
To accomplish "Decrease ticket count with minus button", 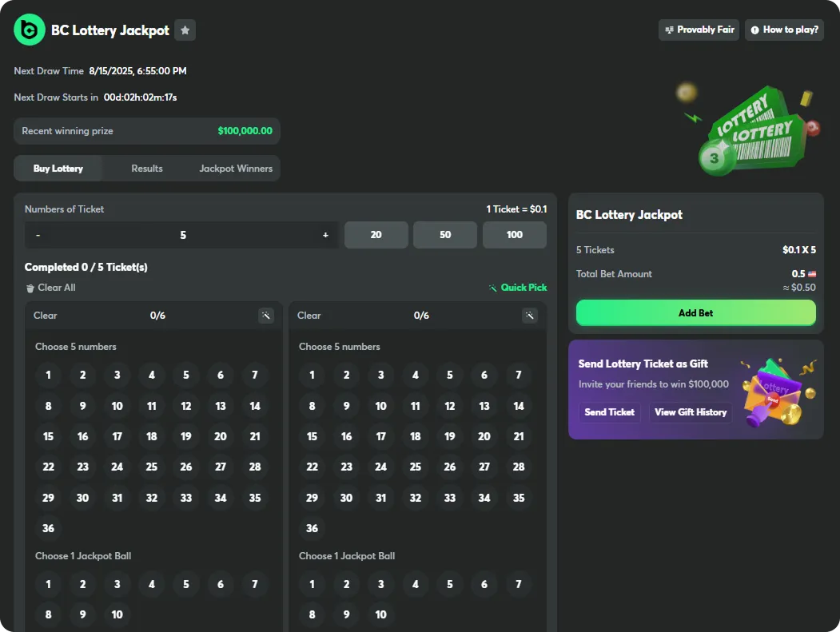I will 38,235.
